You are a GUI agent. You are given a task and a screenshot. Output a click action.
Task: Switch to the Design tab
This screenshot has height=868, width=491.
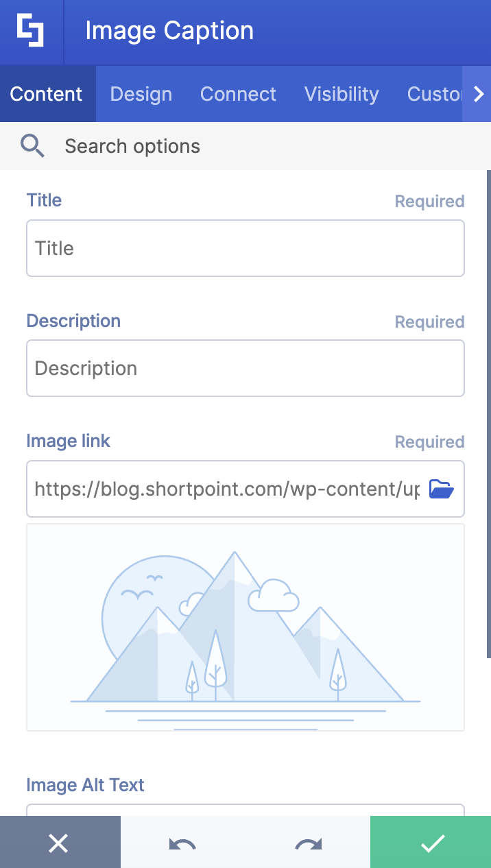(x=141, y=94)
